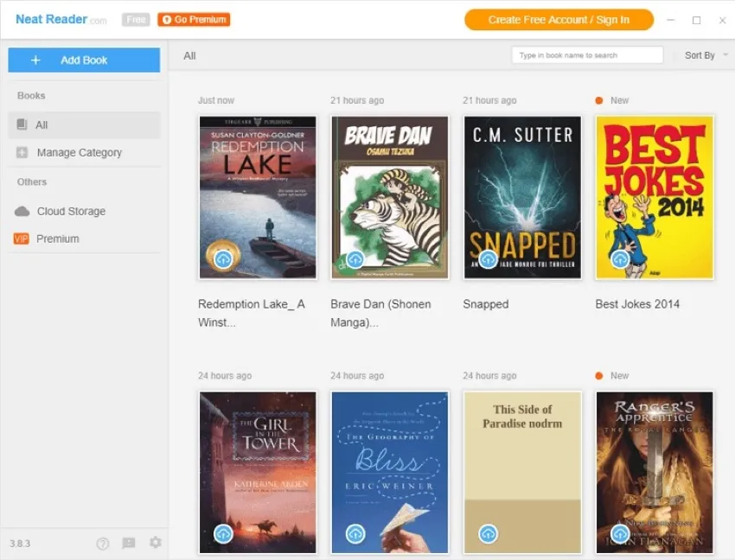
Task: Open the Snapped book thumbnail
Action: [x=522, y=196]
